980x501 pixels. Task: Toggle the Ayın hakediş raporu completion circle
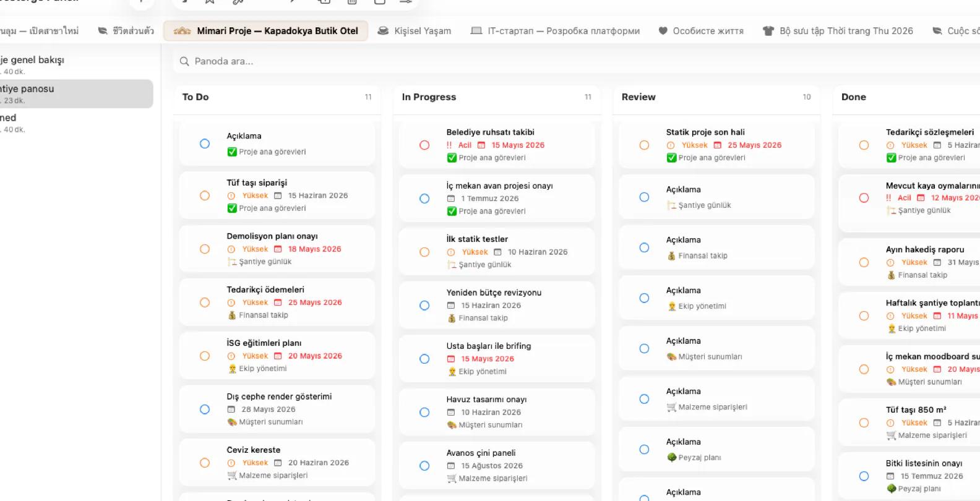pos(864,262)
